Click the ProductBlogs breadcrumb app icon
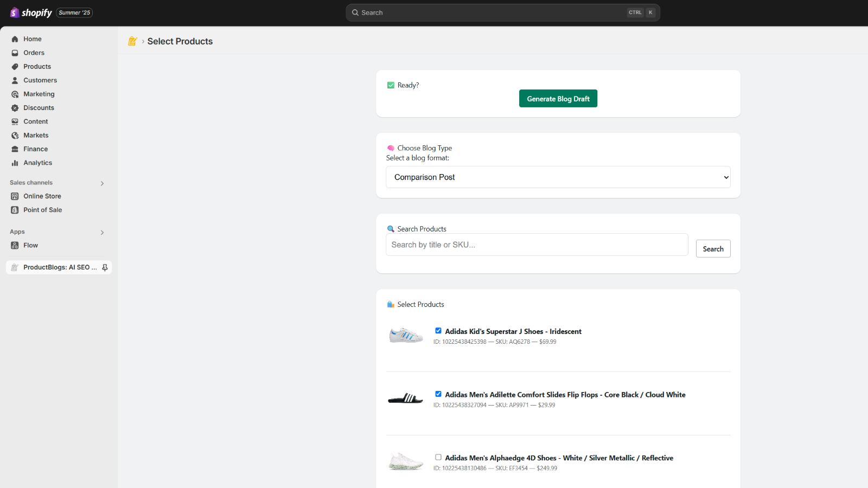Screen dimensions: 868x488 132,41
